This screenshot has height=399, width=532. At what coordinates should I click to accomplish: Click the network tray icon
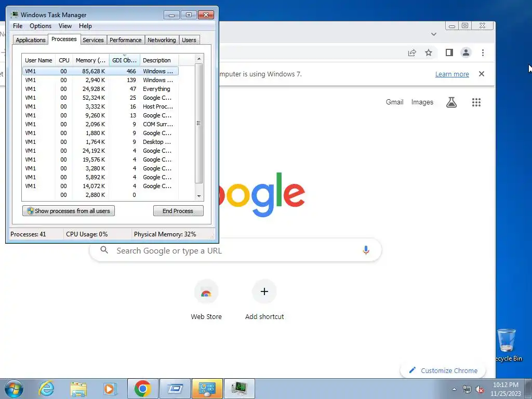467,389
